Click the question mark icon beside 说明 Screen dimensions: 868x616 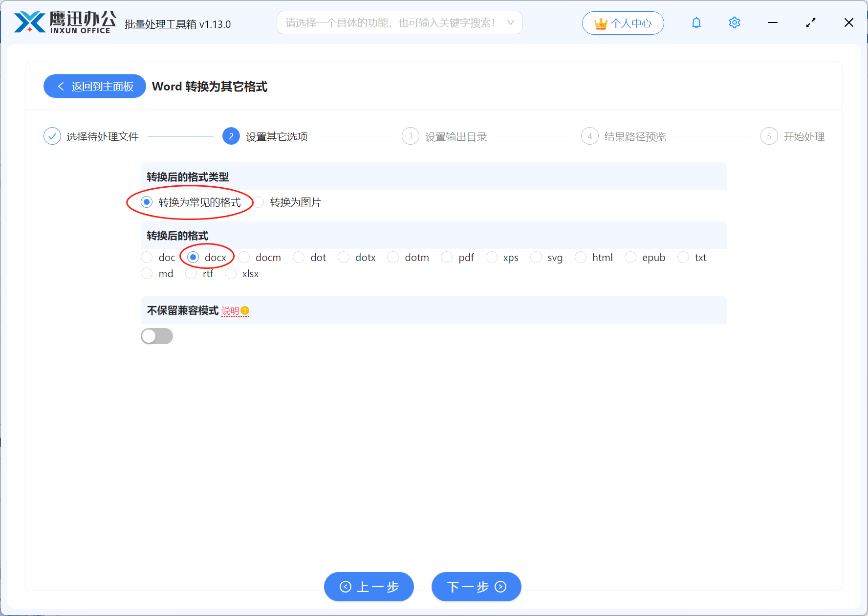click(246, 310)
